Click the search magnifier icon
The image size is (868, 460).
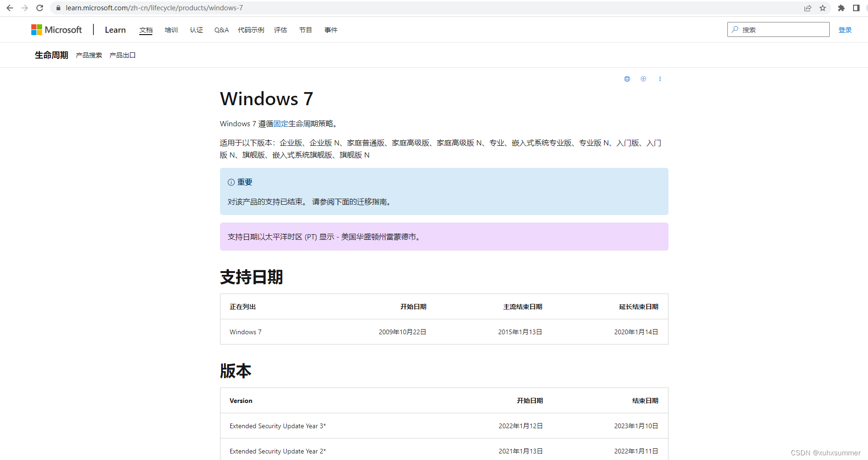[735, 29]
